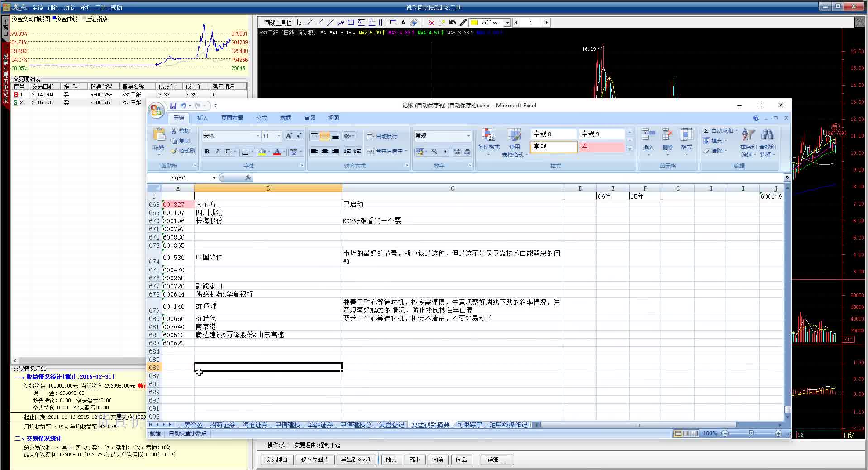Open the Name Box B686 dropdown
The image size is (868, 470).
214,178
